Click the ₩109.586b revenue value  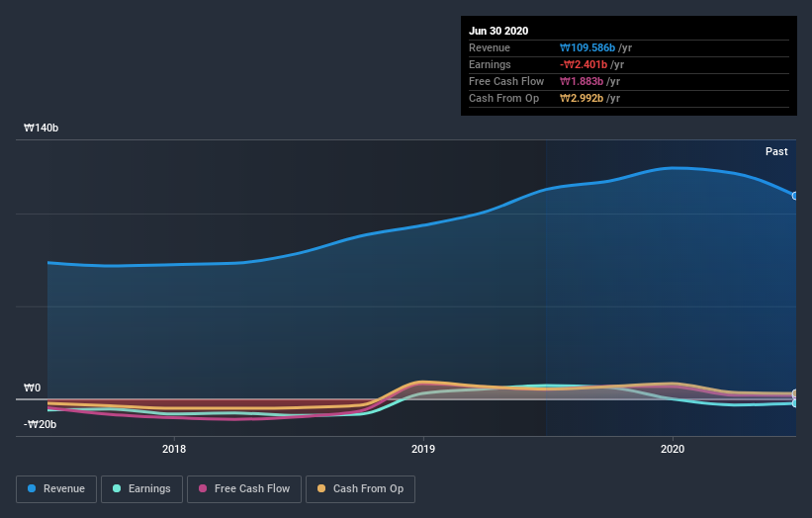point(587,47)
